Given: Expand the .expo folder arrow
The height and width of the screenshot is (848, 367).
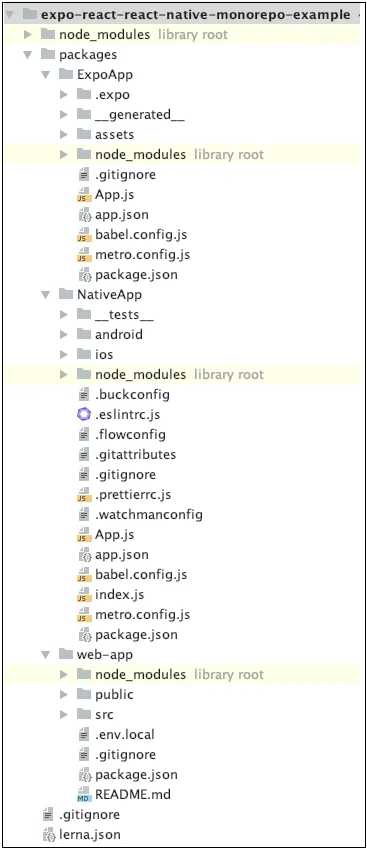Looking at the screenshot, I should [x=64, y=95].
